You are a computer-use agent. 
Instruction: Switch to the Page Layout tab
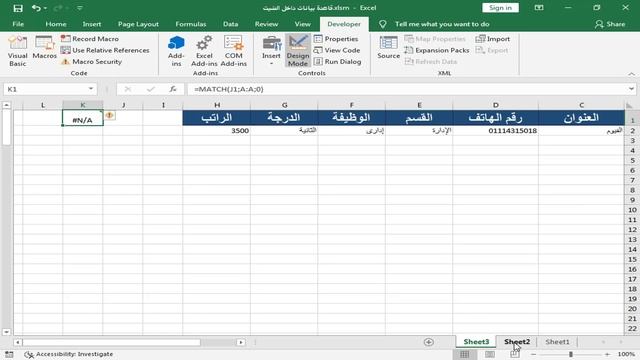pyautogui.click(x=138, y=24)
